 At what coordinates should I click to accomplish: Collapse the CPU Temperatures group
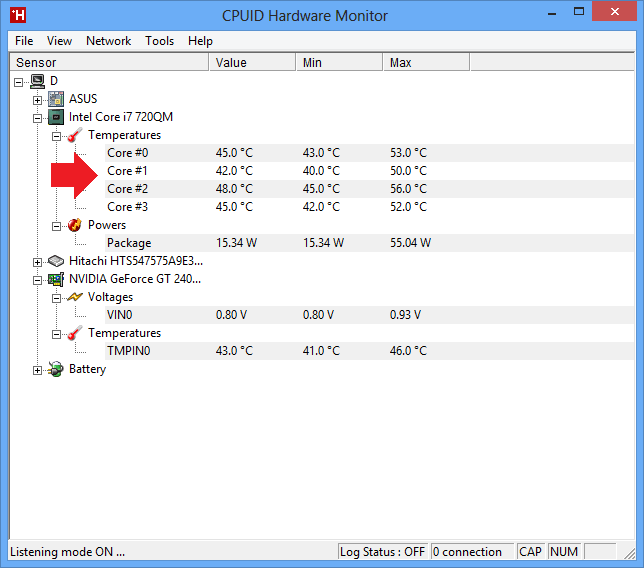[56, 136]
